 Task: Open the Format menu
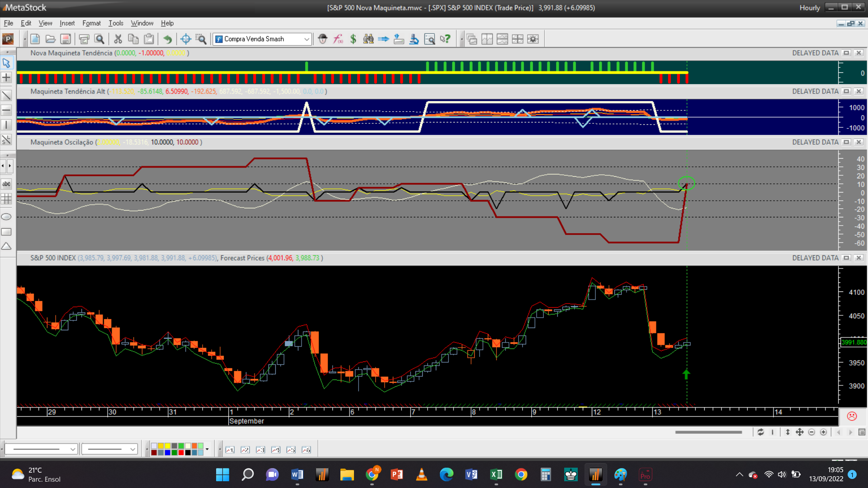[91, 23]
